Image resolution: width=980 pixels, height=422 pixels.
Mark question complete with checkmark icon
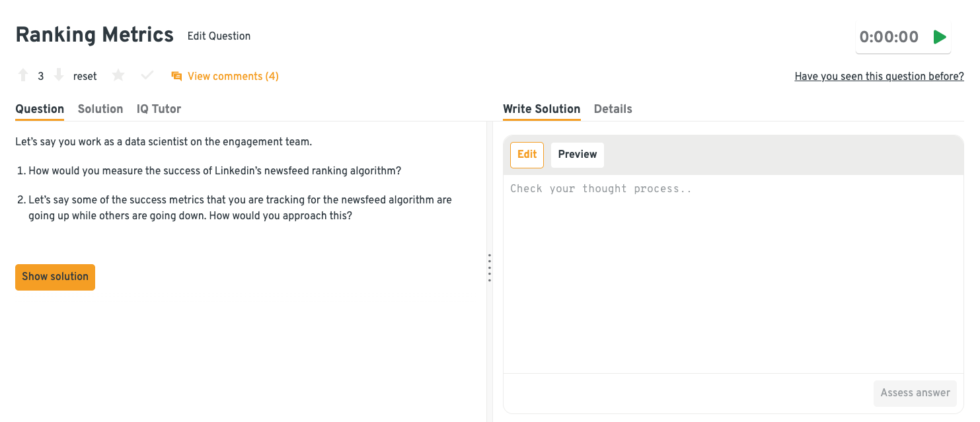point(147,76)
